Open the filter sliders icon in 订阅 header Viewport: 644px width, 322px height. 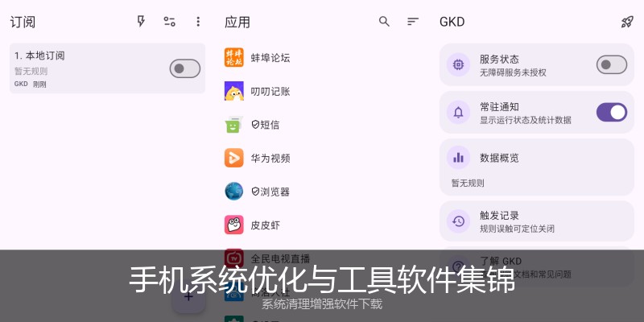coord(170,22)
